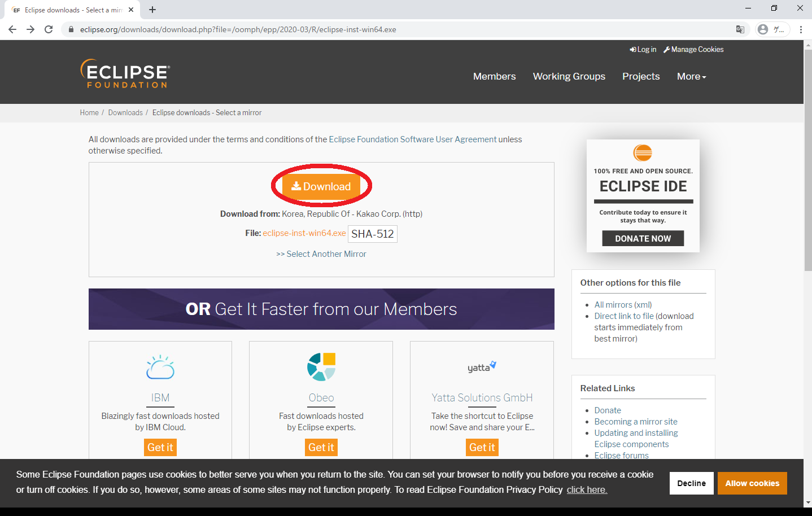
Task: Open the Yatta Solutions GmbH link
Action: (482, 398)
